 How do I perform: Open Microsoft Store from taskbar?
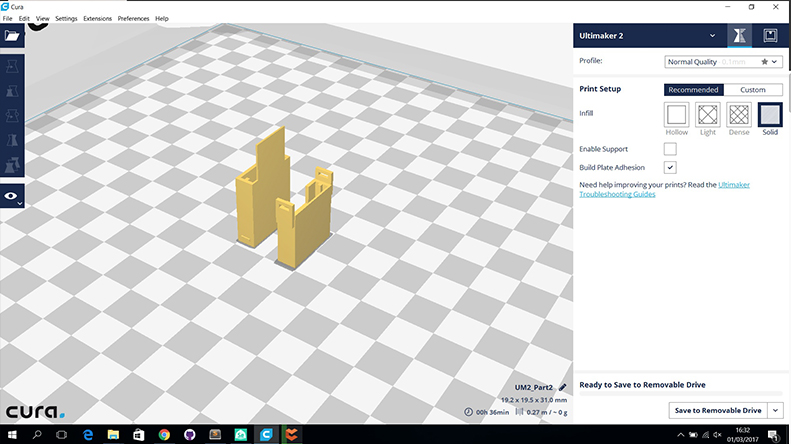tap(139, 434)
